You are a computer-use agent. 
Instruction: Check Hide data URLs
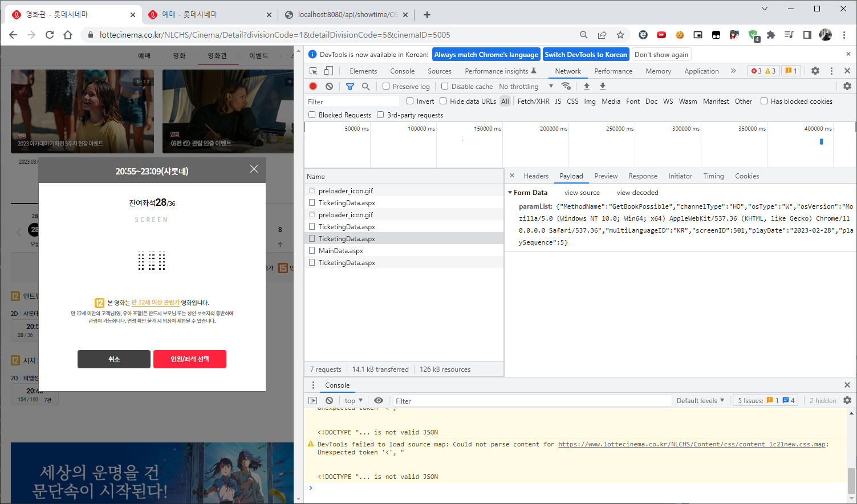point(443,101)
